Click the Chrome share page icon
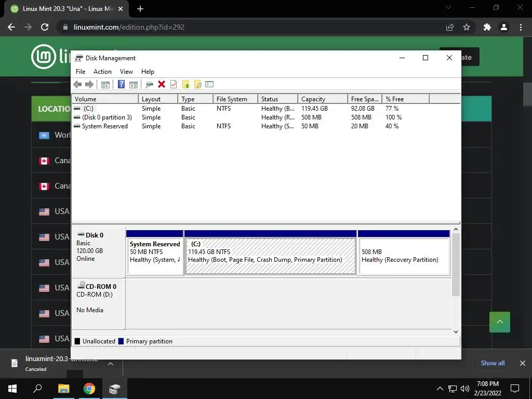Viewport: 532px width, 399px height. [450, 27]
